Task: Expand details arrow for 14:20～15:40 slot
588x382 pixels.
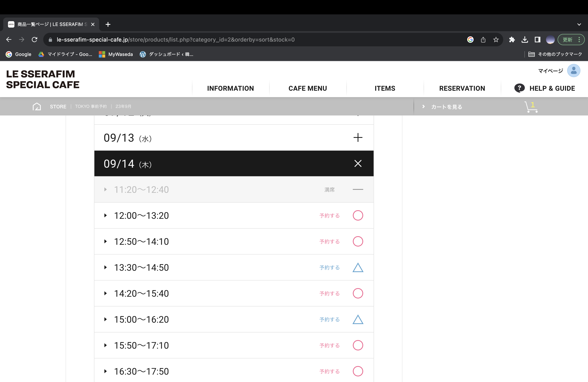Action: [x=105, y=293]
